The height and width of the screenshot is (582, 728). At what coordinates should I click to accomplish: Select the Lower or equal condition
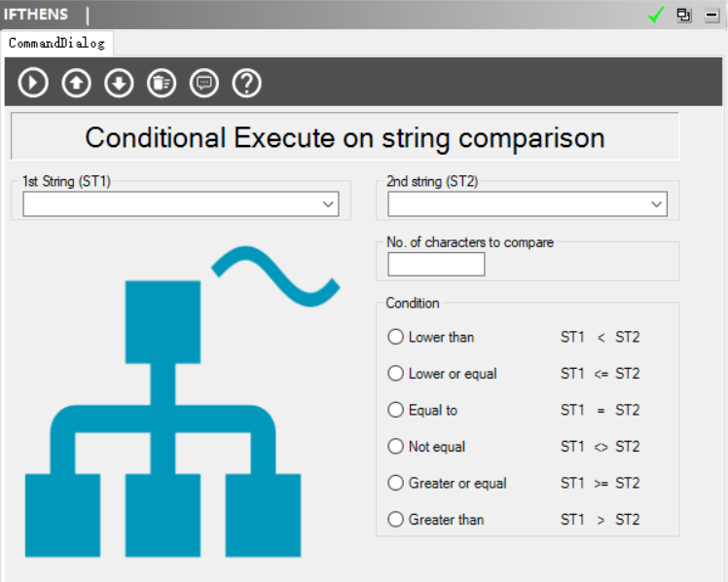(395, 374)
